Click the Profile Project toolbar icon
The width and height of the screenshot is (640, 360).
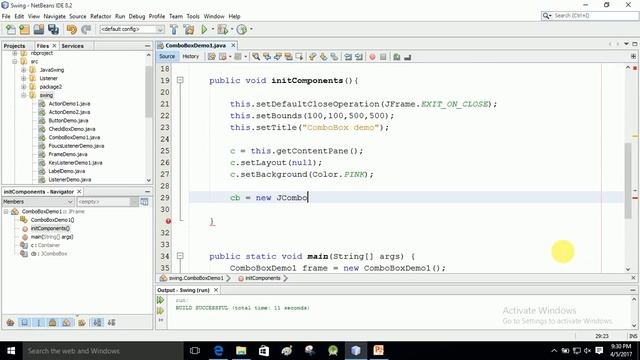point(242,29)
